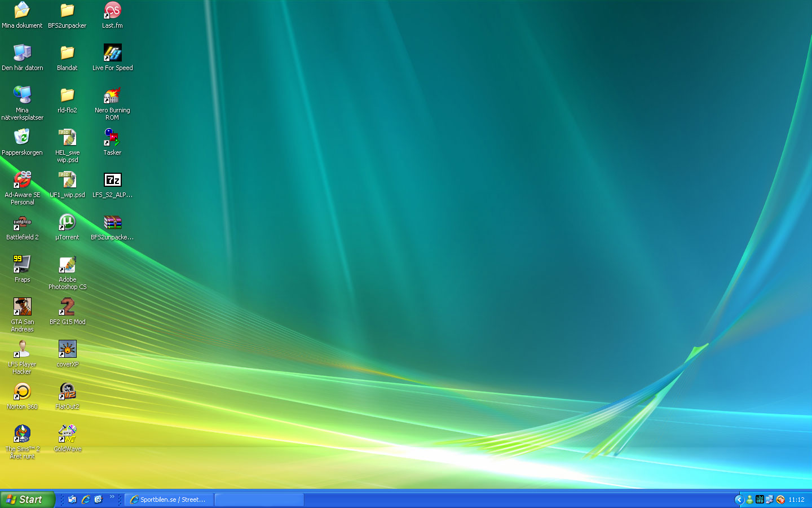Click the LFS_S2_ALP 7z archive file
The width and height of the screenshot is (812, 508).
[112, 185]
